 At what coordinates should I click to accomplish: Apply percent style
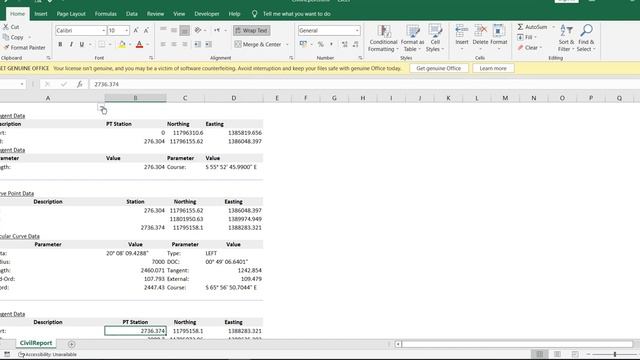[x=321, y=44]
